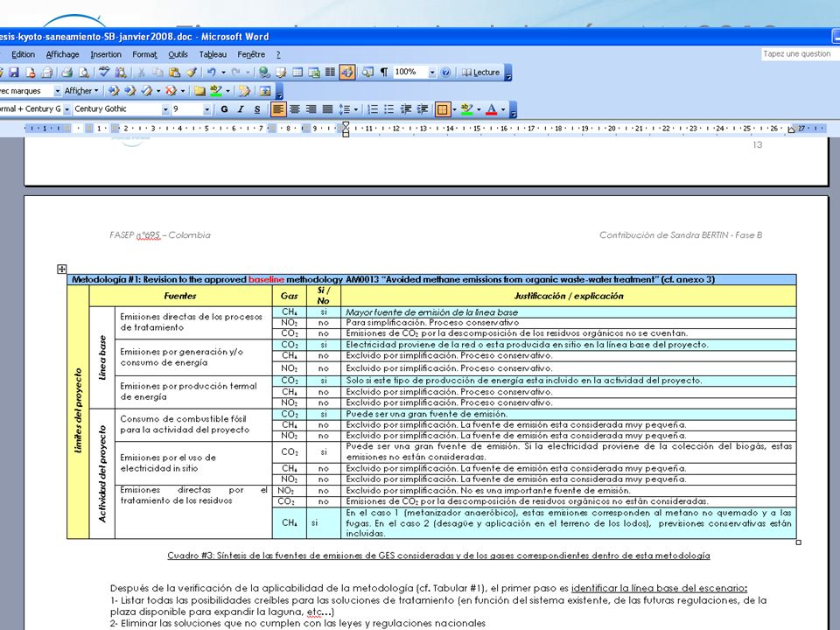840x630 pixels.
Task: Click the 'Tapez une question' help box
Action: [x=799, y=54]
